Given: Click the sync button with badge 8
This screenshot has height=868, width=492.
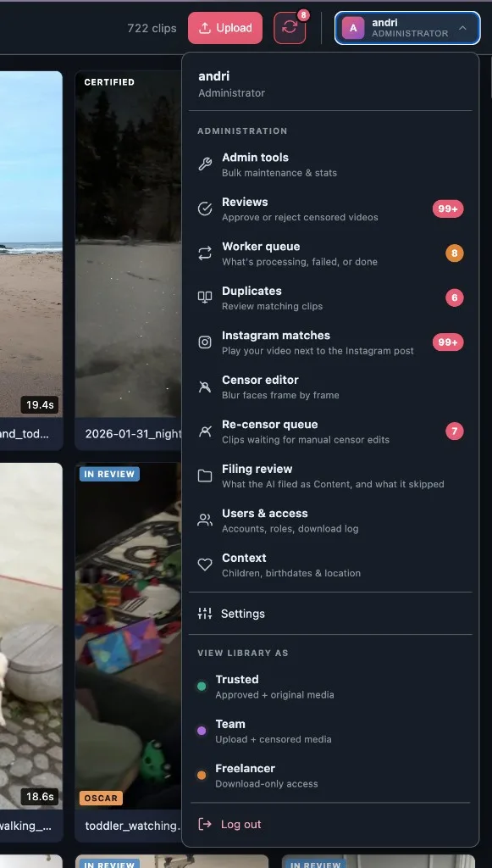Looking at the screenshot, I should [290, 28].
